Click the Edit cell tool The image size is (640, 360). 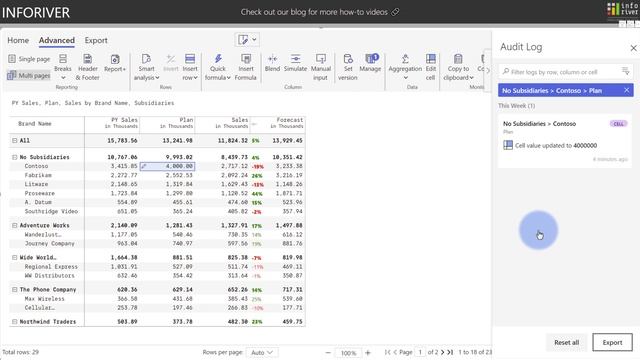click(431, 67)
